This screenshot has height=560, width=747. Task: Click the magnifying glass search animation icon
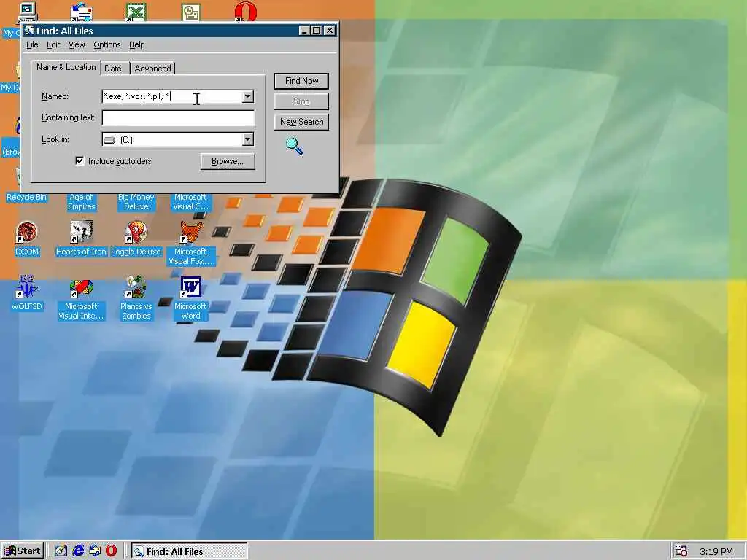click(294, 146)
